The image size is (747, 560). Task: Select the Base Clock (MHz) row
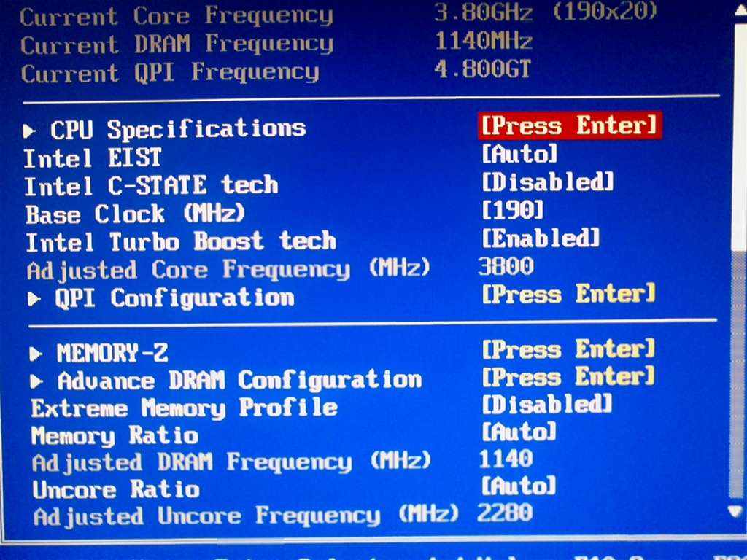135,214
